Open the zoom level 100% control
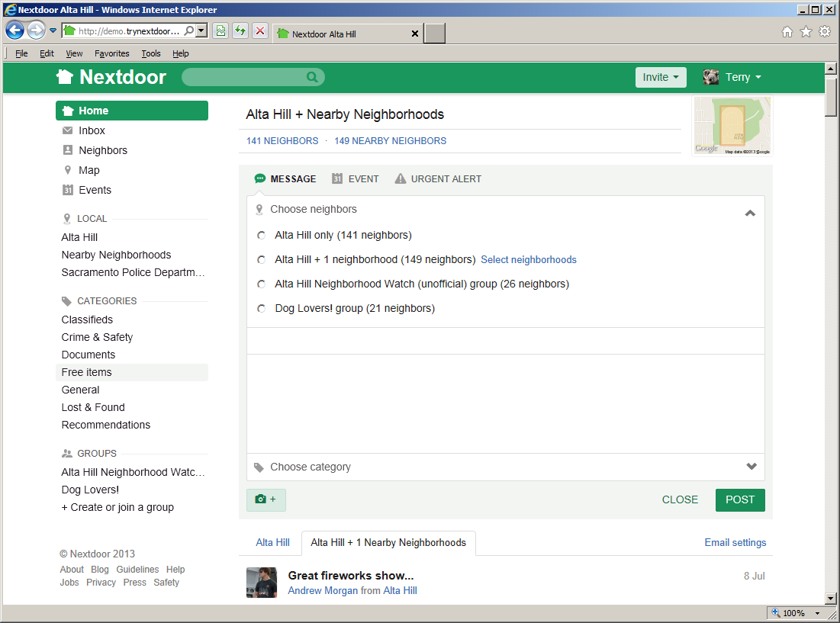The image size is (840, 623). [x=795, y=613]
